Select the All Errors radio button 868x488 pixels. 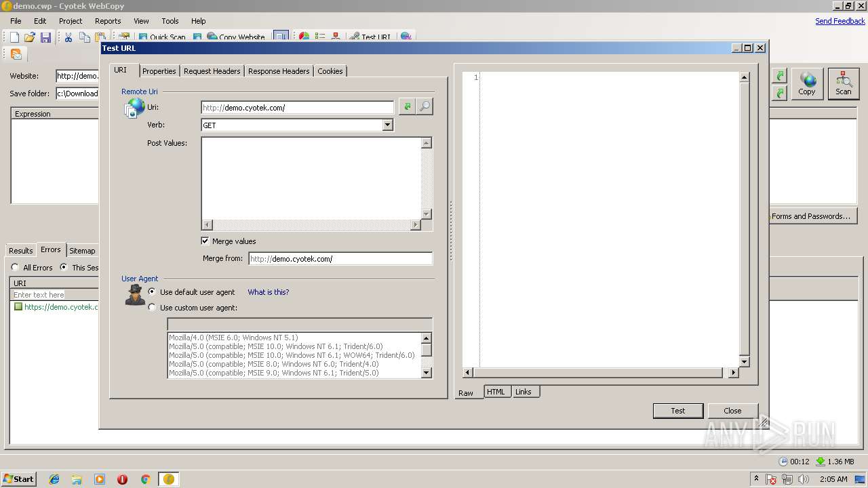(15, 267)
